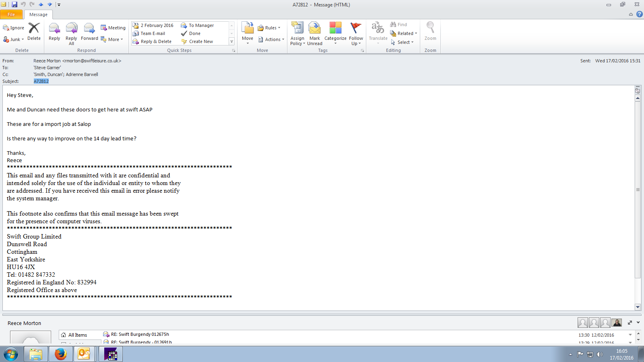The width and height of the screenshot is (644, 362).
Task: Click the volume speaker icon in the tray
Action: point(600,354)
